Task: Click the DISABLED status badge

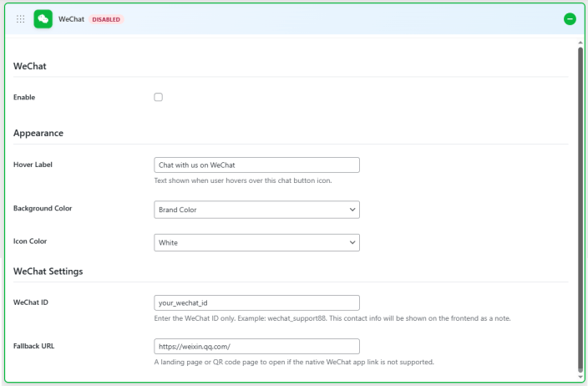Action: pyautogui.click(x=106, y=19)
